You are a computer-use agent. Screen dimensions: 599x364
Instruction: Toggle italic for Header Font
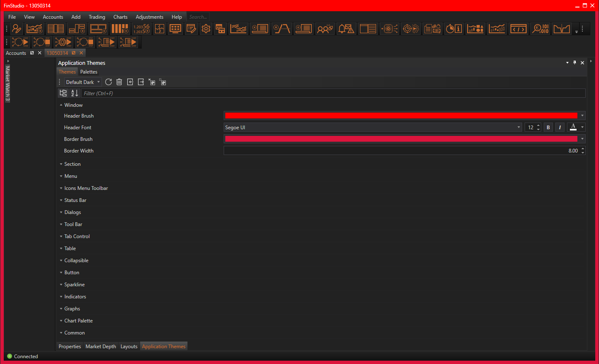[560, 128]
